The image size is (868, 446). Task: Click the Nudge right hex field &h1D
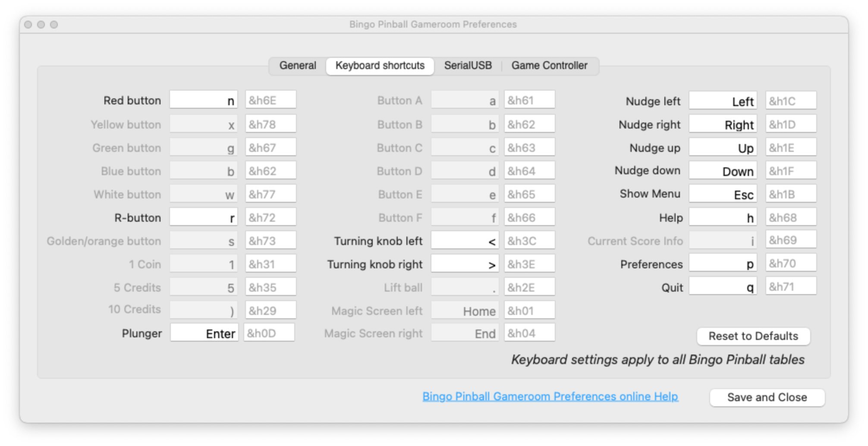pos(791,124)
